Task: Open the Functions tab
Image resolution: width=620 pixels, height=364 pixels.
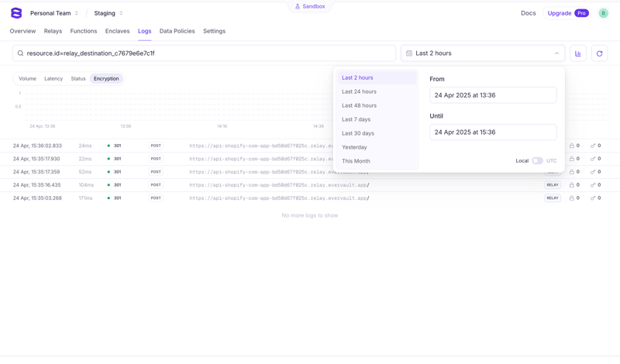Action: point(84,31)
